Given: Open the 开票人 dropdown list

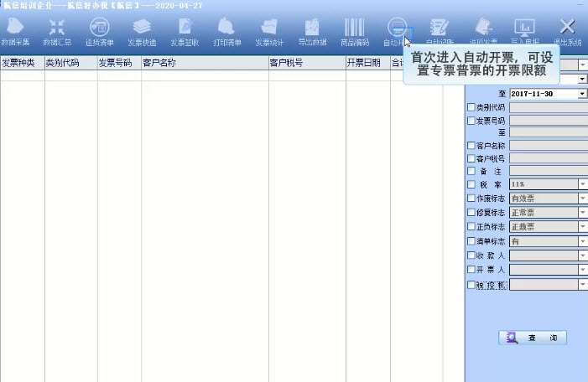Looking at the screenshot, I should click(582, 269).
